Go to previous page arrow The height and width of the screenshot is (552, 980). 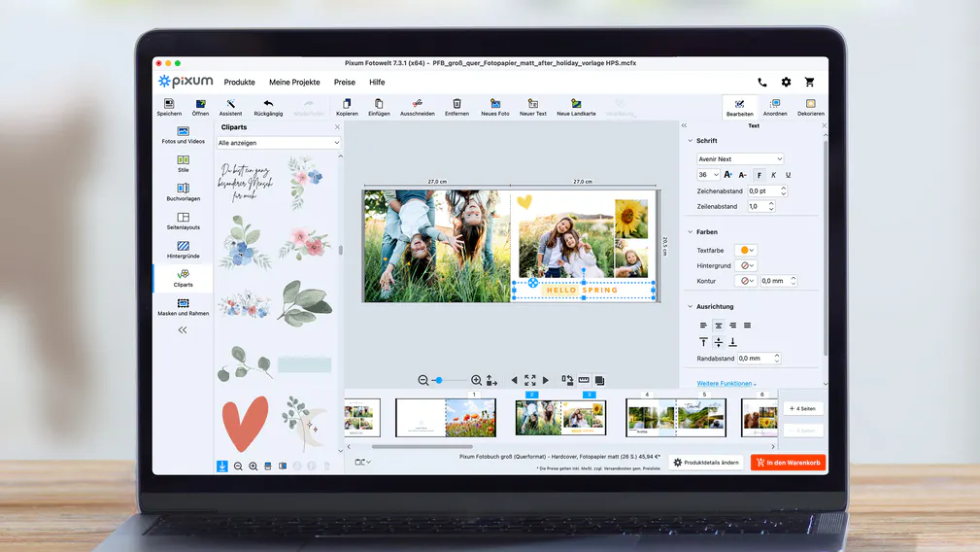point(515,380)
